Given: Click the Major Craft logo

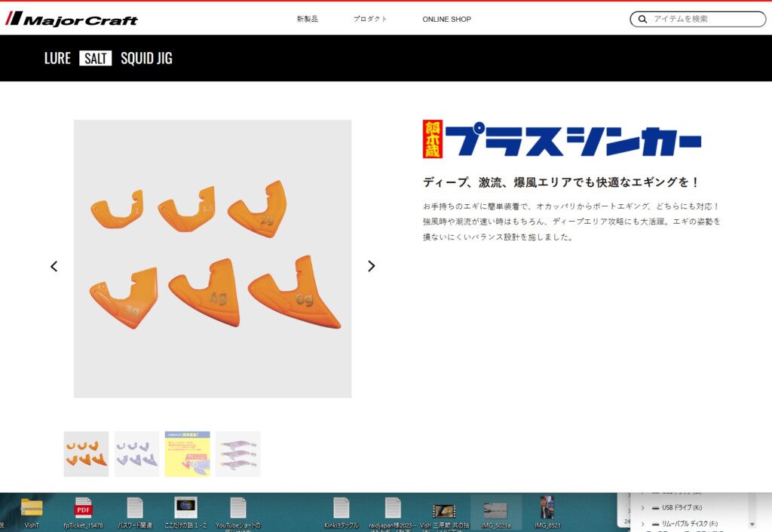Looking at the screenshot, I should pos(72,19).
